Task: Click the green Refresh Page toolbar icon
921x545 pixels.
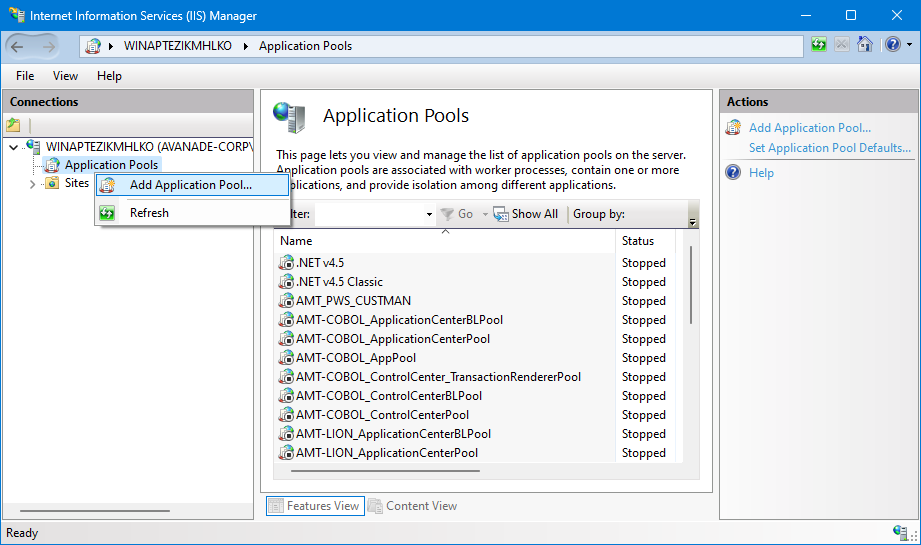Action: point(819,44)
